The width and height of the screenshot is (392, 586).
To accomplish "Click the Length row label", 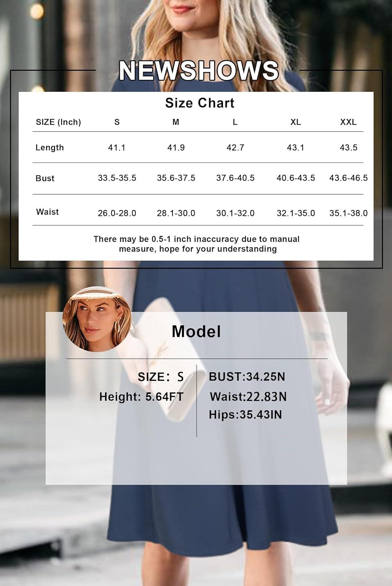I will [50, 148].
